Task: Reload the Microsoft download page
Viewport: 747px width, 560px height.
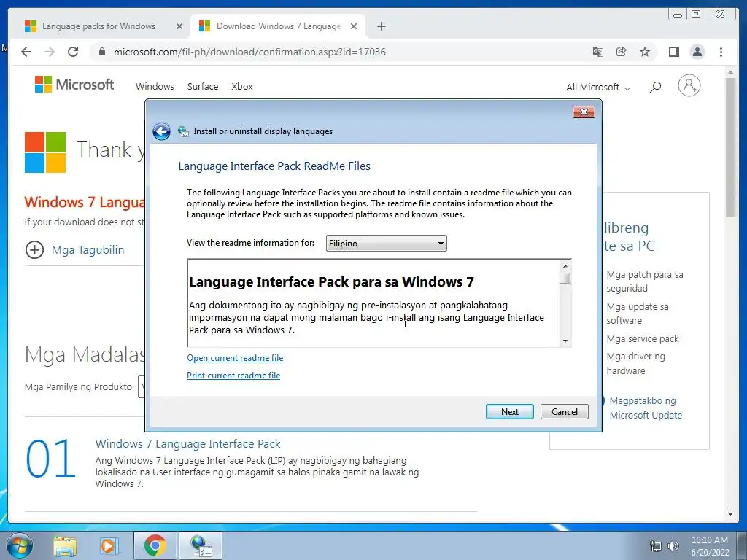Action: (x=73, y=52)
